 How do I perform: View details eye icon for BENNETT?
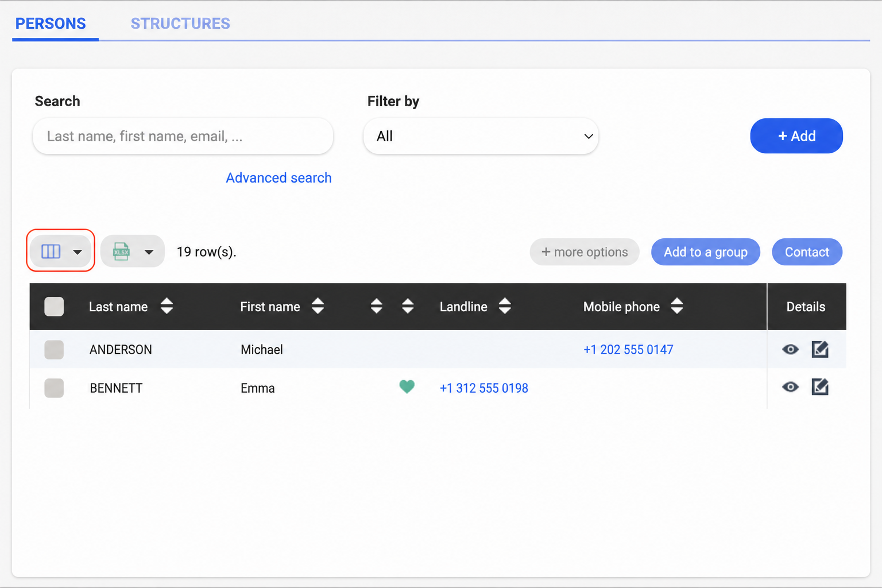click(790, 387)
